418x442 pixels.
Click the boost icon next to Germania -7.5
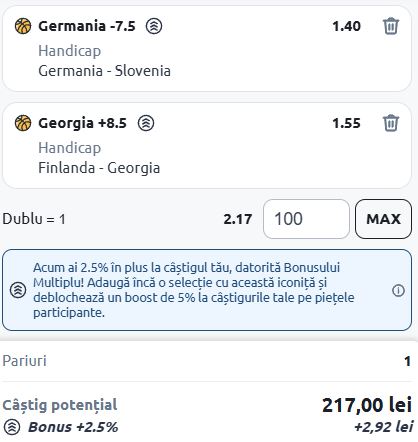tap(154, 26)
